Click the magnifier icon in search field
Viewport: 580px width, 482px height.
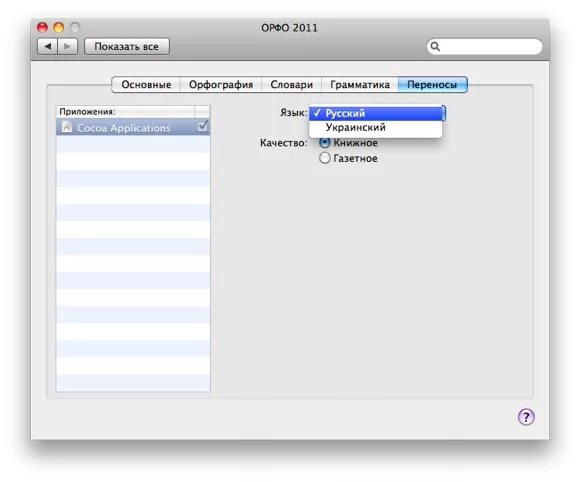pyautogui.click(x=435, y=47)
